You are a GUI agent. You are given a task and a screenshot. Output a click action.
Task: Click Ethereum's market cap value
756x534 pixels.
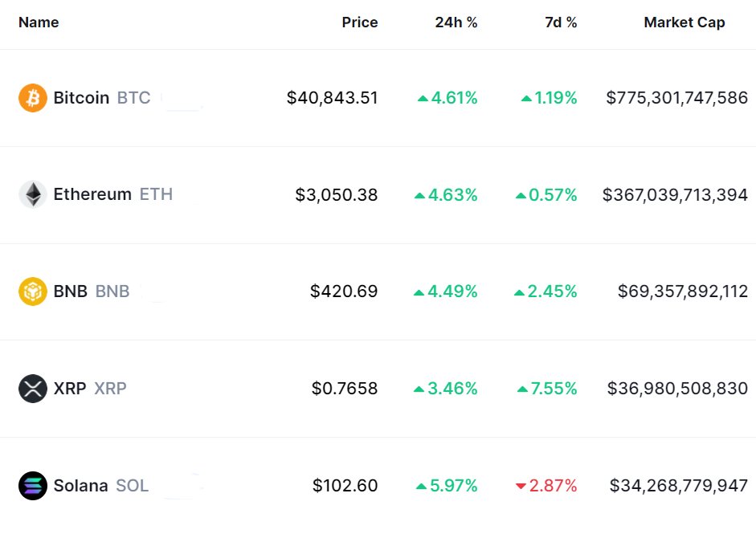[x=675, y=194]
